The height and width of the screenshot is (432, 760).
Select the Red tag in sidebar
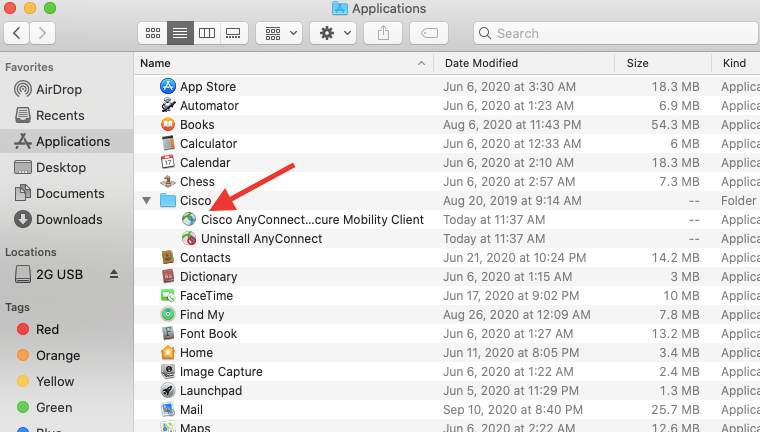(47, 329)
